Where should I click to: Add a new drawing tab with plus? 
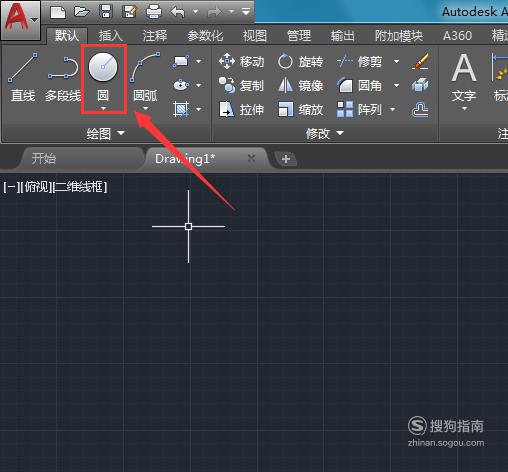coord(286,159)
